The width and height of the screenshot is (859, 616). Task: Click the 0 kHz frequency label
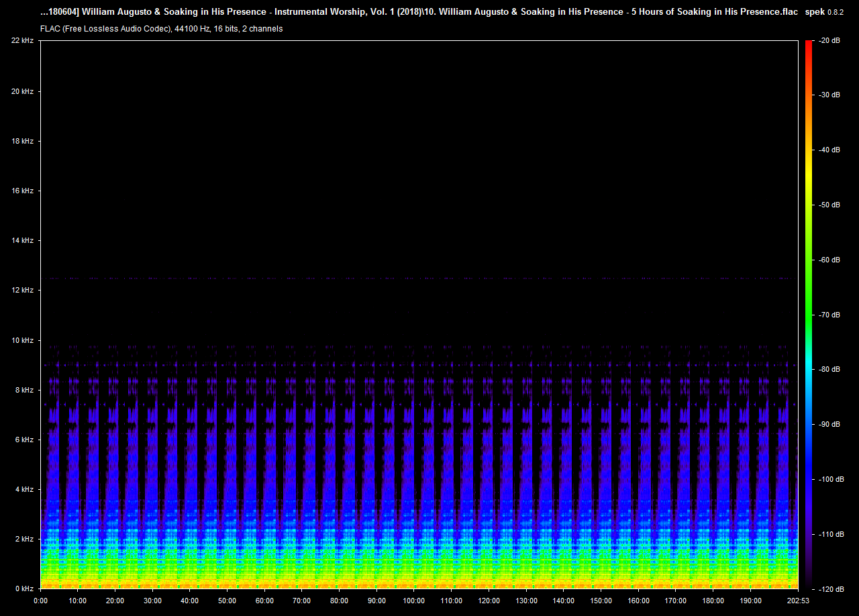25,588
